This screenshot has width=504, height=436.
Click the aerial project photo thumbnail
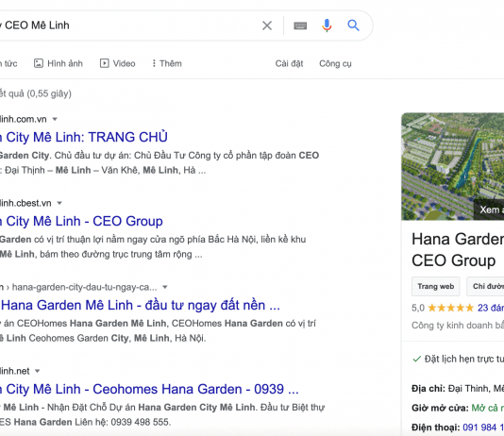453,166
